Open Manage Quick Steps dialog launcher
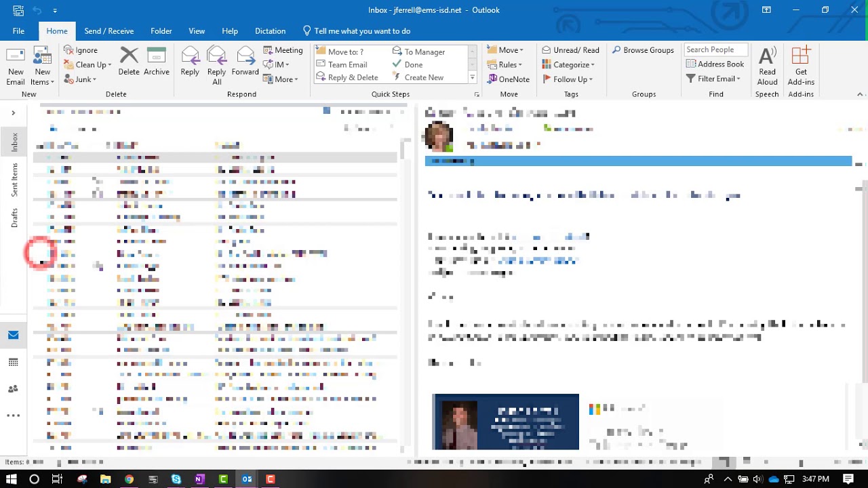The width and height of the screenshot is (868, 488). coord(477,95)
